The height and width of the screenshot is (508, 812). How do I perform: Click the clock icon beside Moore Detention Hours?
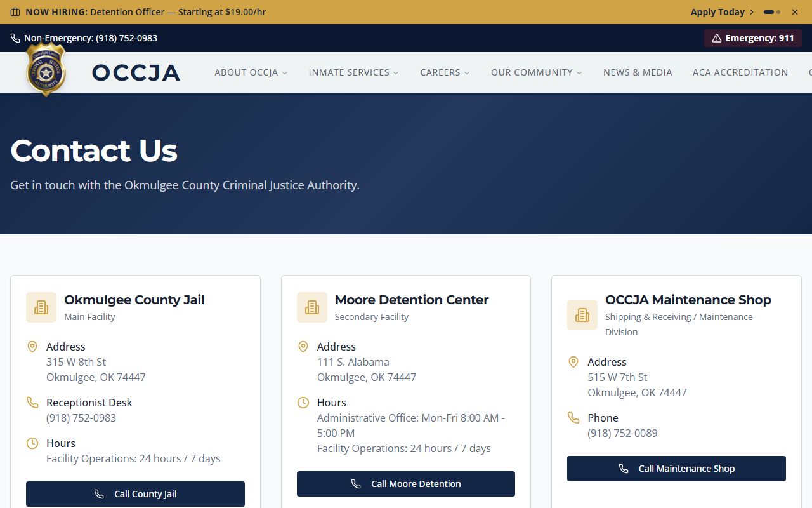303,403
